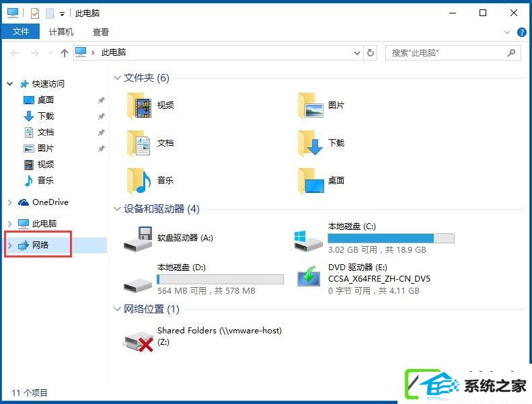The image size is (532, 404).
Task: Click the 本地磁盘 (D:) usage bar
Action: (x=220, y=279)
